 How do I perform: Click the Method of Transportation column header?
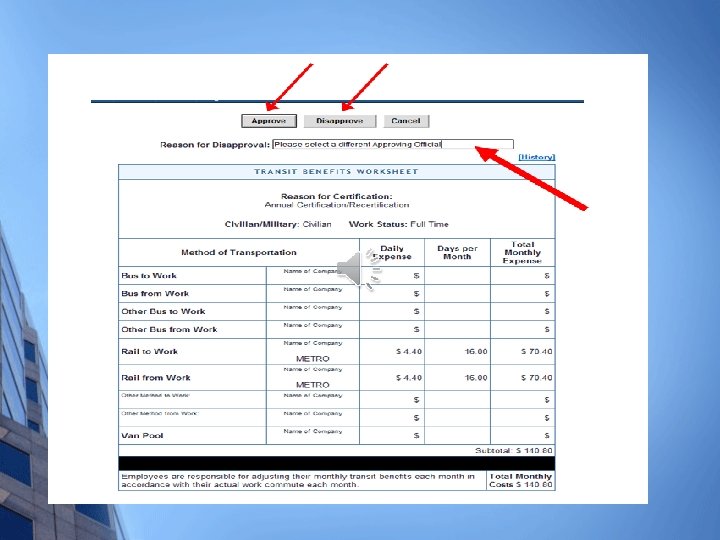coord(239,252)
